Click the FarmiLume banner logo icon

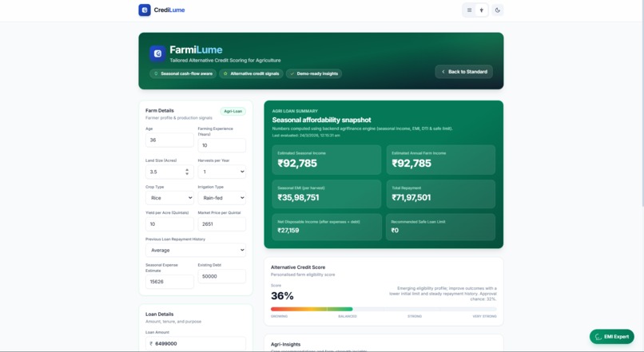(157, 53)
